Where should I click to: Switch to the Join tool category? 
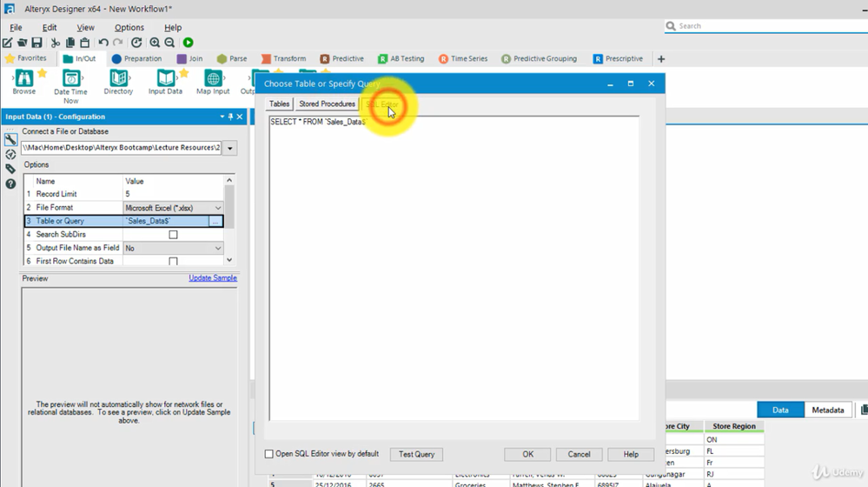[x=189, y=58]
